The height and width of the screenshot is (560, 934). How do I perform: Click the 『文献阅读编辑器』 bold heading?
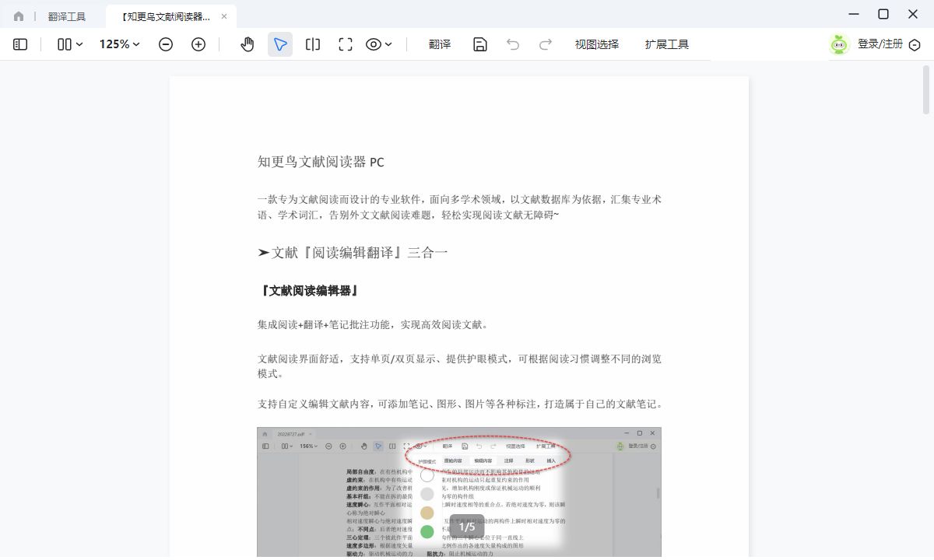[308, 291]
